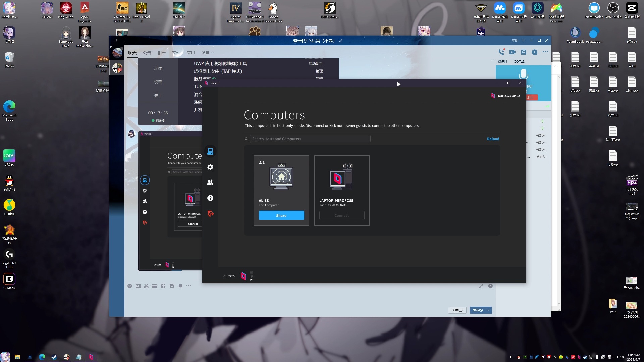
Task: Switch to the 公告 tab
Action: click(x=147, y=53)
